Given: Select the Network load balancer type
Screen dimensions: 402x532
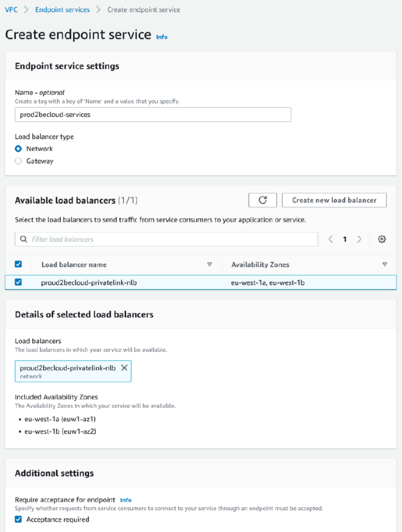Looking at the screenshot, I should coord(19,149).
